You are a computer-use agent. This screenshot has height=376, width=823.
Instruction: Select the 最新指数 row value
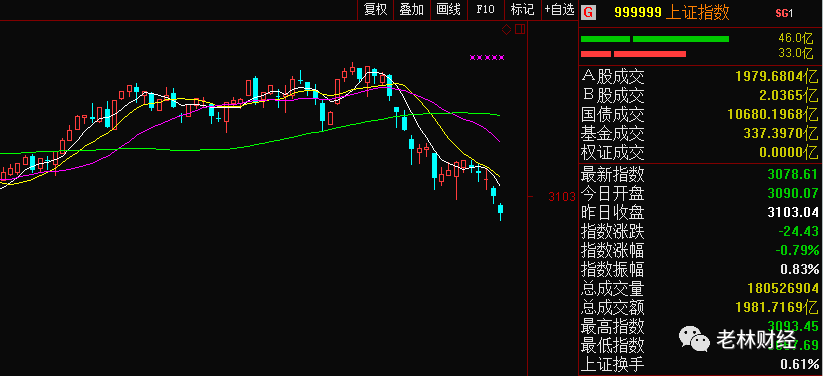793,174
